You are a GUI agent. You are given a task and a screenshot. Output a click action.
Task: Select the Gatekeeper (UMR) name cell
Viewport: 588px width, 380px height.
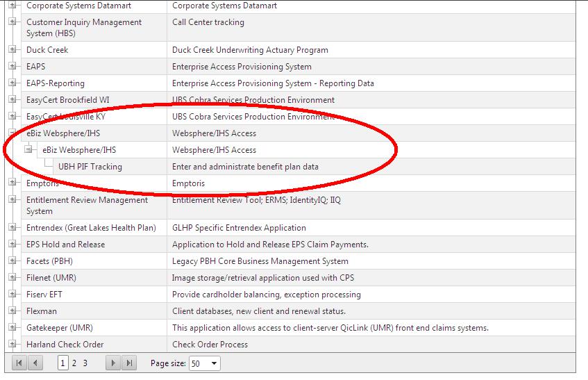tap(94, 327)
